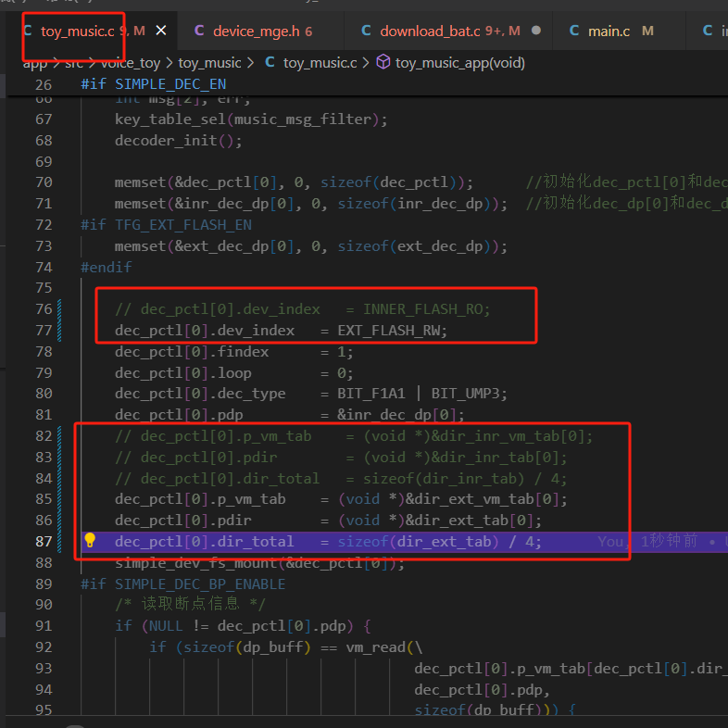Click '#endif' on line 74
The height and width of the screenshot is (728, 728).
pyautogui.click(x=107, y=267)
